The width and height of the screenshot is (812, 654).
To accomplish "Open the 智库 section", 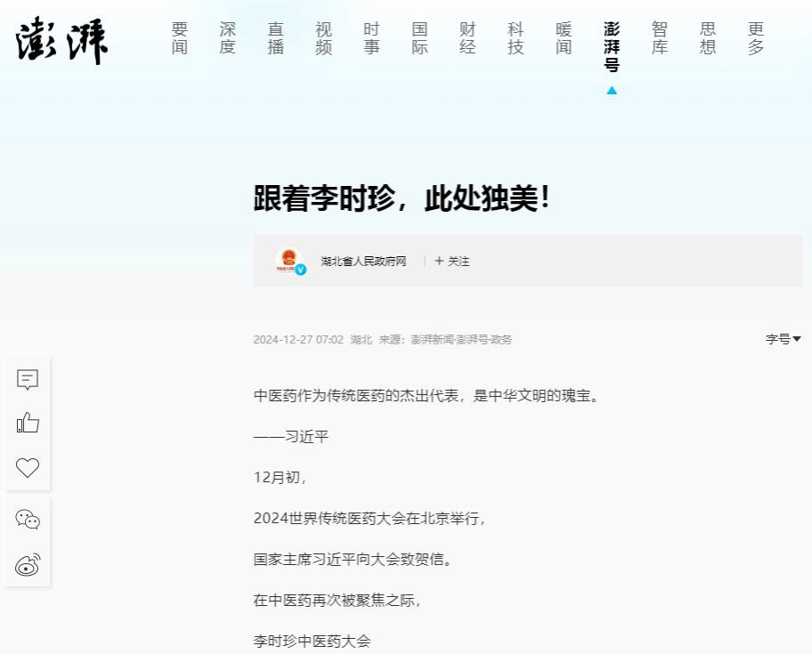I will [x=660, y=39].
